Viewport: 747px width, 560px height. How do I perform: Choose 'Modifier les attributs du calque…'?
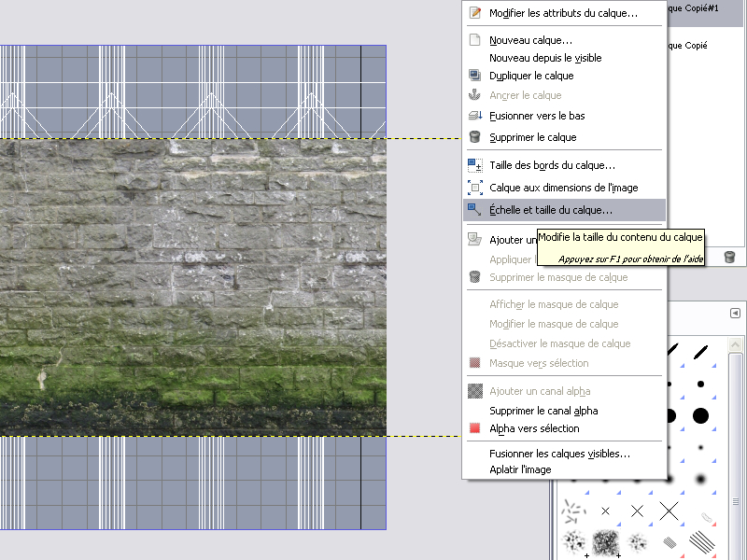[x=562, y=13]
